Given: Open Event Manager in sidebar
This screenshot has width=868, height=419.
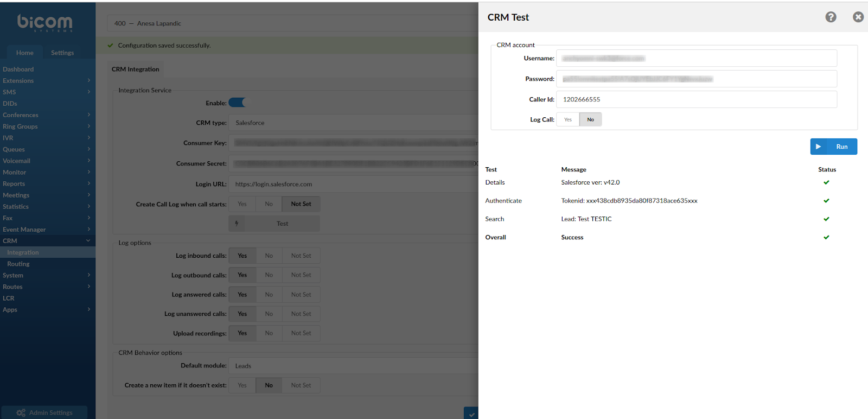Looking at the screenshot, I should coord(47,230).
